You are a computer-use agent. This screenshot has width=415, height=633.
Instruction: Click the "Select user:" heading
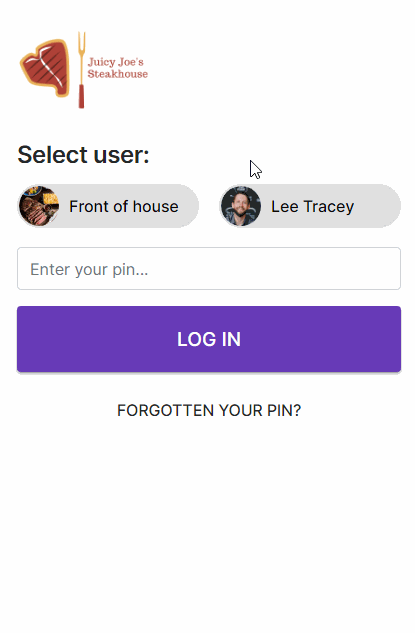coord(83,155)
